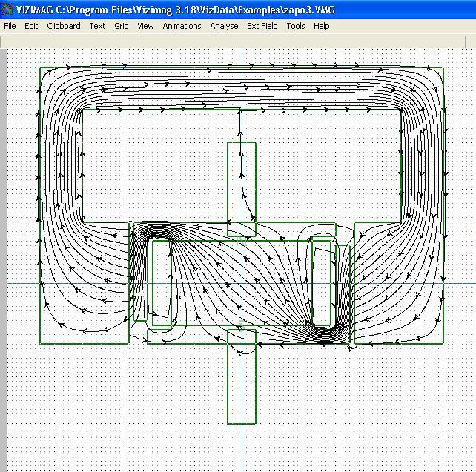Open the Grid menu
Image resolution: width=476 pixels, height=472 pixels.
tap(122, 26)
